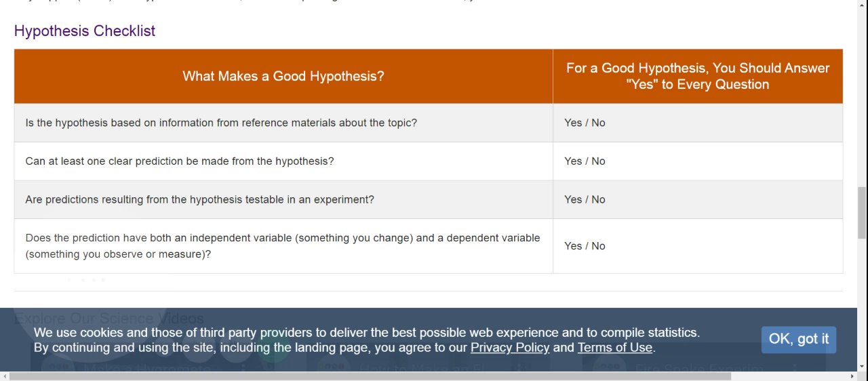Click the testable in an experiment question
Image resolution: width=868 pixels, height=381 pixels.
tap(199, 200)
